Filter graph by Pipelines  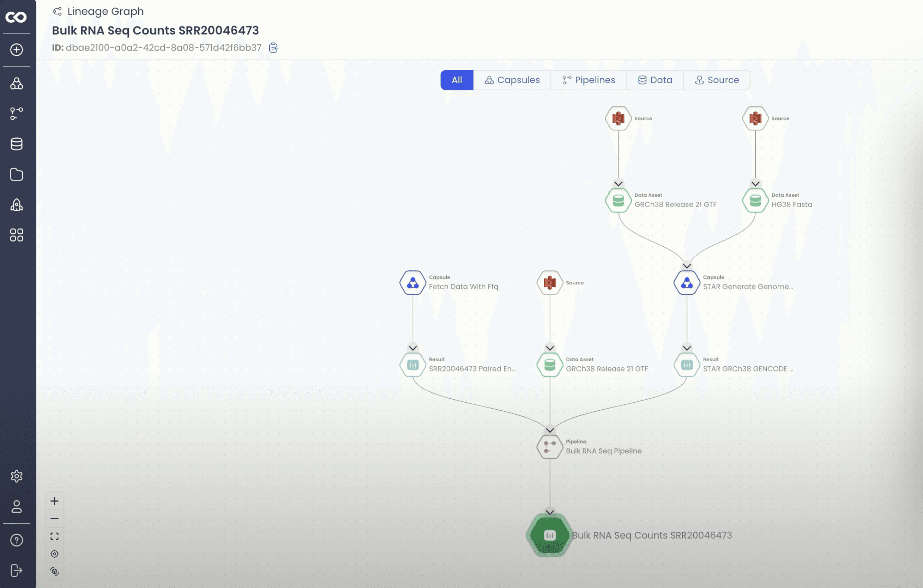589,80
